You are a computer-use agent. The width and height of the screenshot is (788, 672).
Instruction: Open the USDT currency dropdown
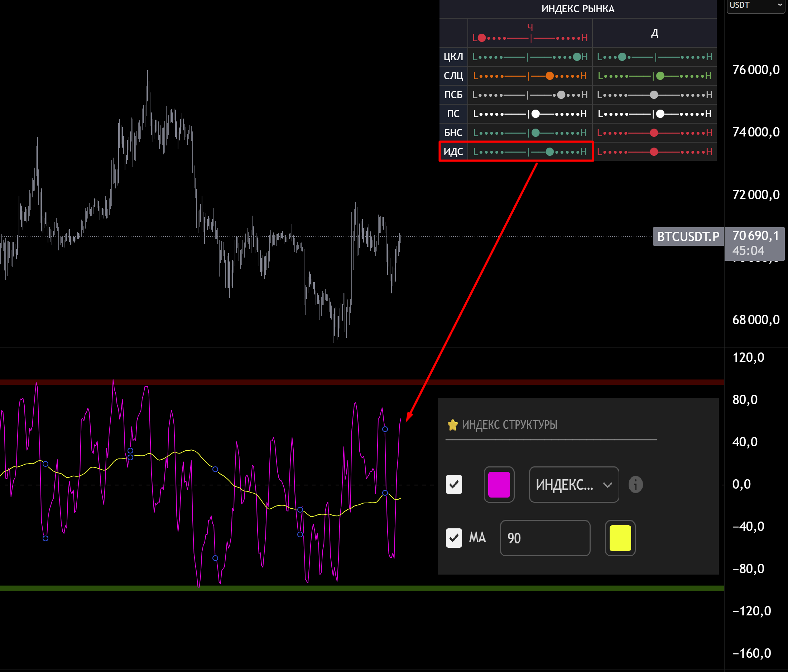[755, 5]
